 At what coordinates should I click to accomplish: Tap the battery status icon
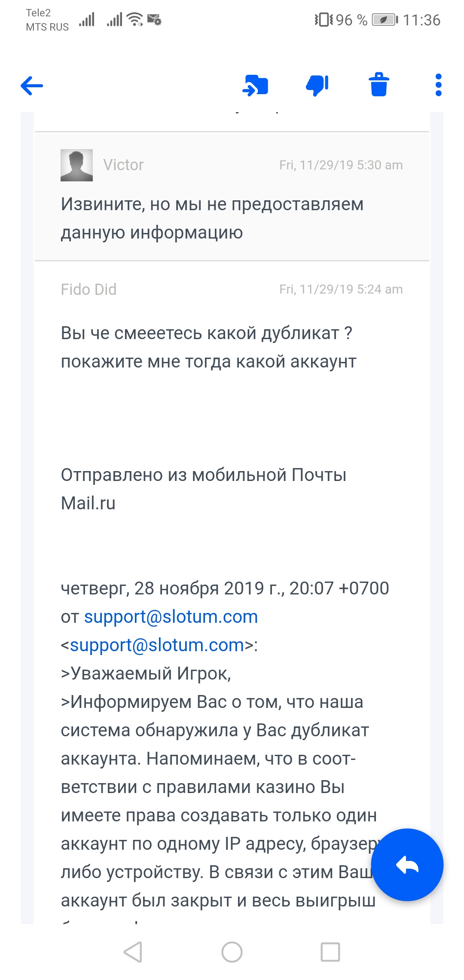(385, 20)
